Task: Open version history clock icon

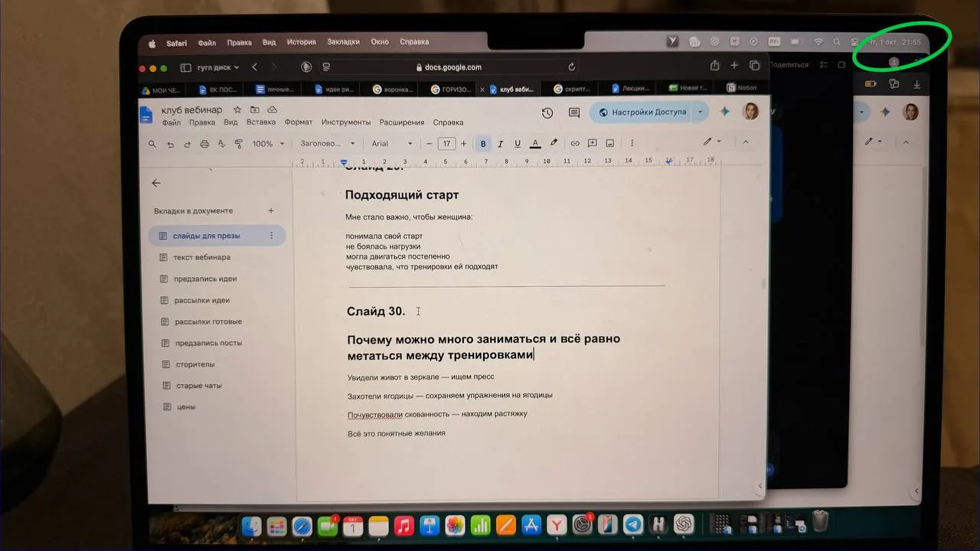Action: (x=547, y=112)
